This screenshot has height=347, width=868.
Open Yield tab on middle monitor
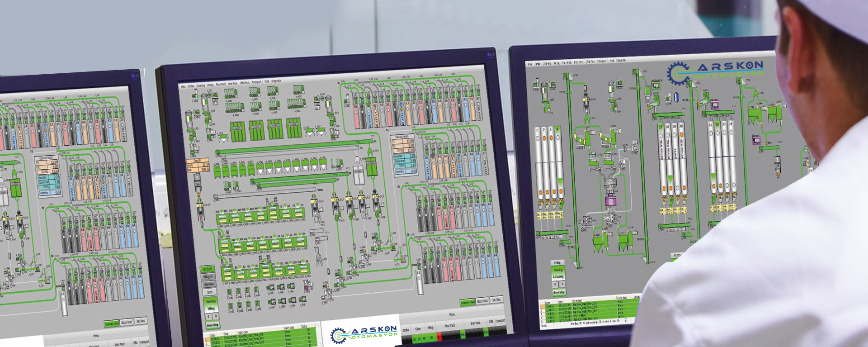267,81
